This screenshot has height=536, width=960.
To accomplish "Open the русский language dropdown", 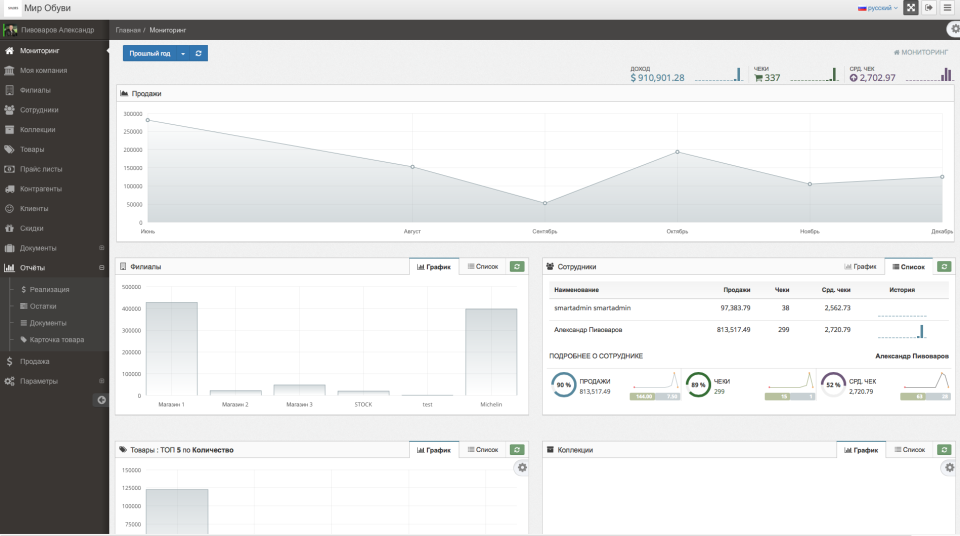I will point(878,8).
